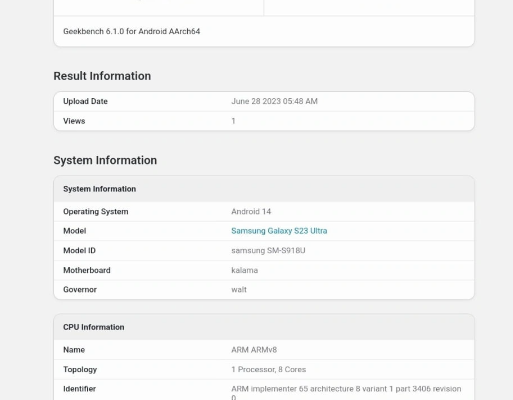513x400 pixels.
Task: Select the Geekbench 6.1.0 for Android AArch64 text
Action: click(132, 31)
